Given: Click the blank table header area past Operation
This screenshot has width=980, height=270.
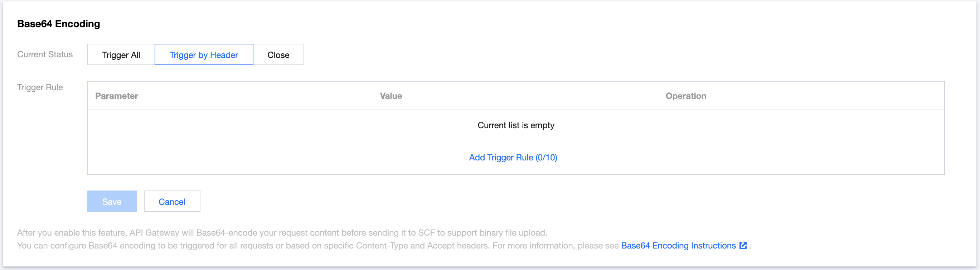Looking at the screenshot, I should coord(825,96).
